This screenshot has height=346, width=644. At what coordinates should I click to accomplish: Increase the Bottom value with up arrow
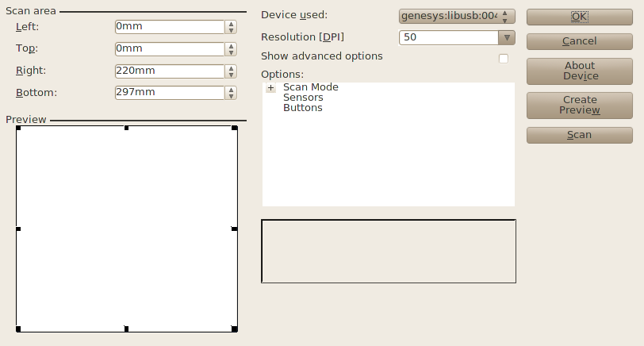(232, 90)
